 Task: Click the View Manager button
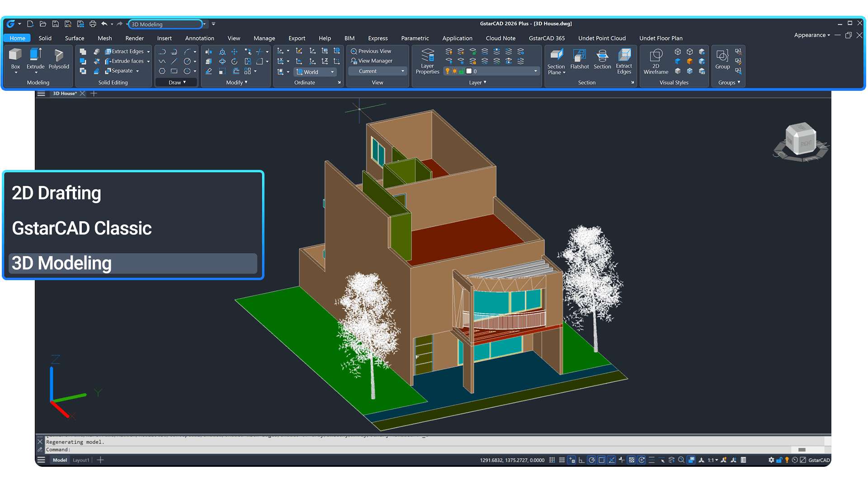click(x=375, y=61)
